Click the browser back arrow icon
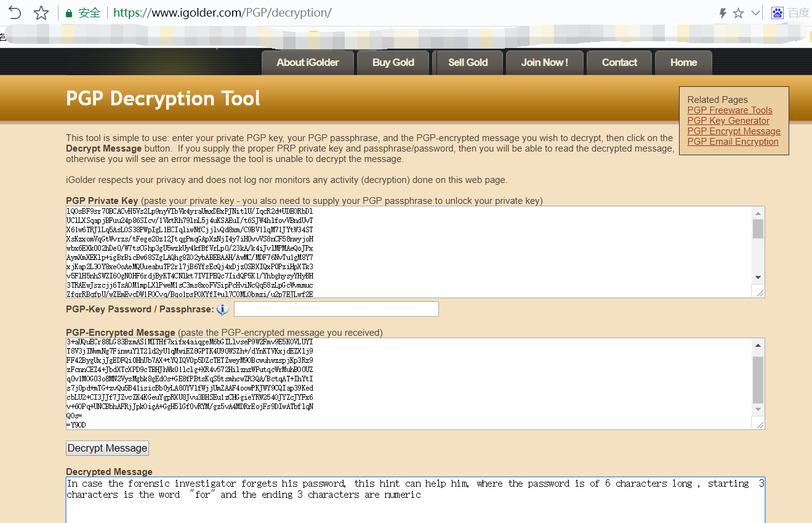 [15, 12]
